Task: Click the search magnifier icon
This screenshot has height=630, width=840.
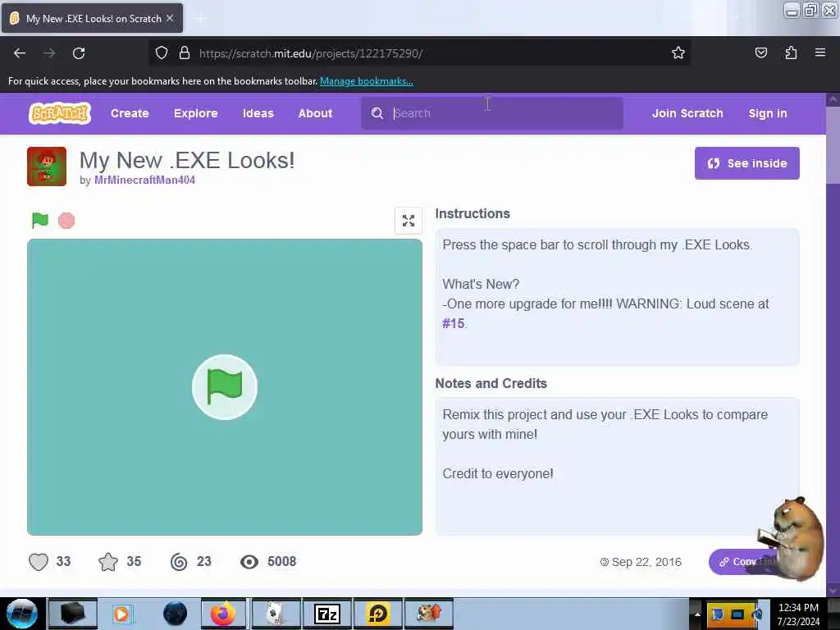Action: [x=377, y=113]
